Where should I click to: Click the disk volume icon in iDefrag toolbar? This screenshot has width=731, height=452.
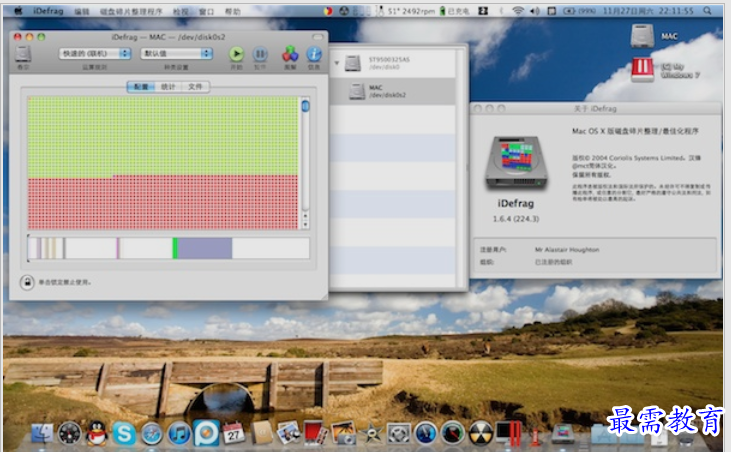tap(22, 54)
